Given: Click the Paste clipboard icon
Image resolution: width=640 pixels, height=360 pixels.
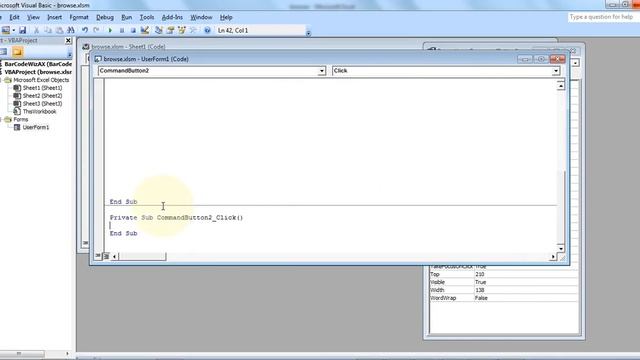Looking at the screenshot, I should coord(60,30).
